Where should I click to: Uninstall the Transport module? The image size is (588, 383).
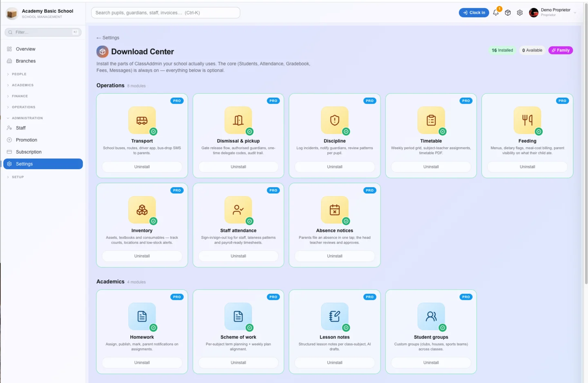click(142, 167)
